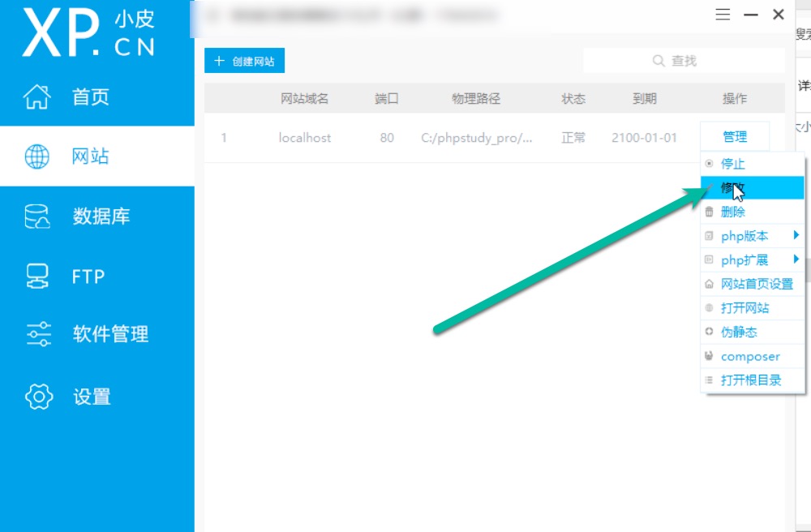Open the 首页 home icon in sidebar
811x532 pixels.
point(36,97)
